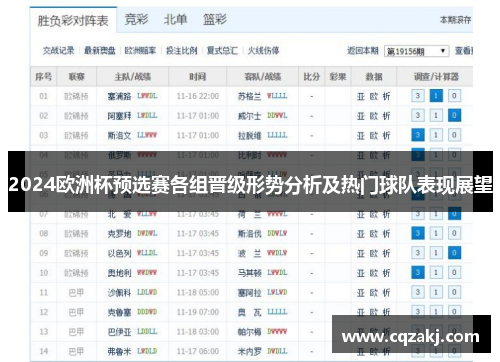Toggle pick 3 for row 02 阿塞拜

[418, 116]
